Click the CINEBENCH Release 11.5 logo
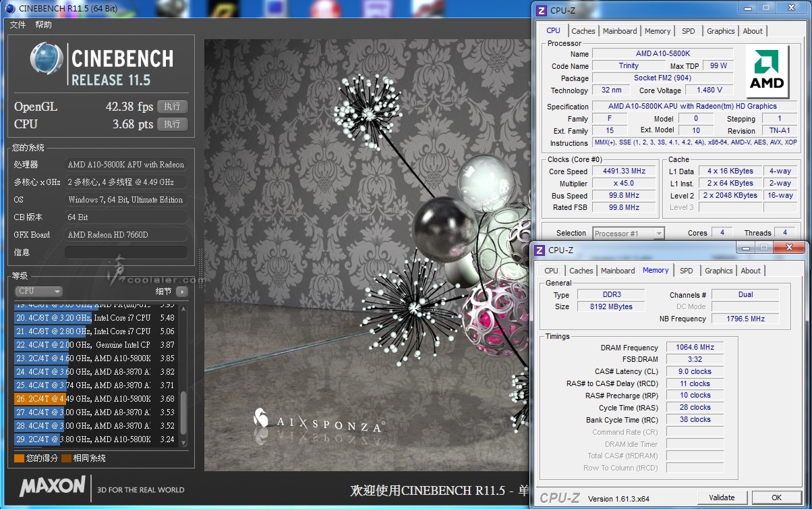812x509 pixels. [x=101, y=65]
